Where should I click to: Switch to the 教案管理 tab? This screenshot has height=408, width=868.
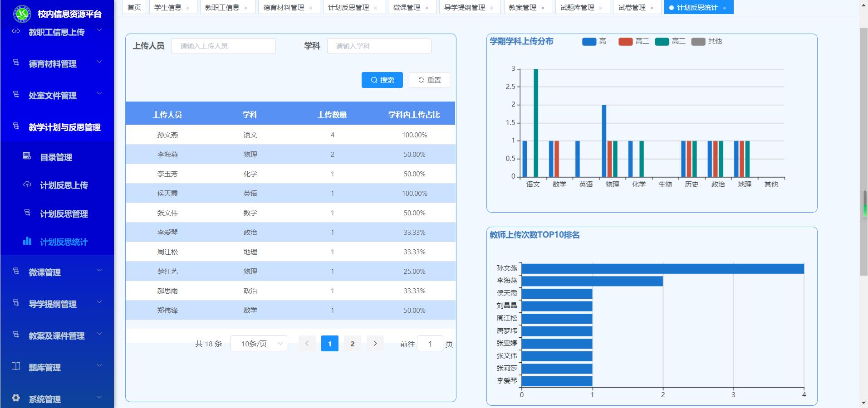click(x=522, y=8)
